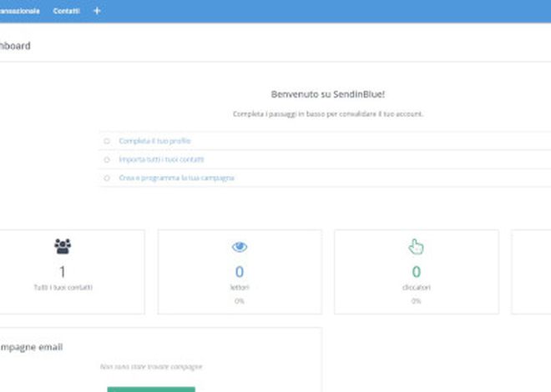Open 'Crea e programma la tua campagna' link
This screenshot has width=551, height=392.
click(x=176, y=178)
